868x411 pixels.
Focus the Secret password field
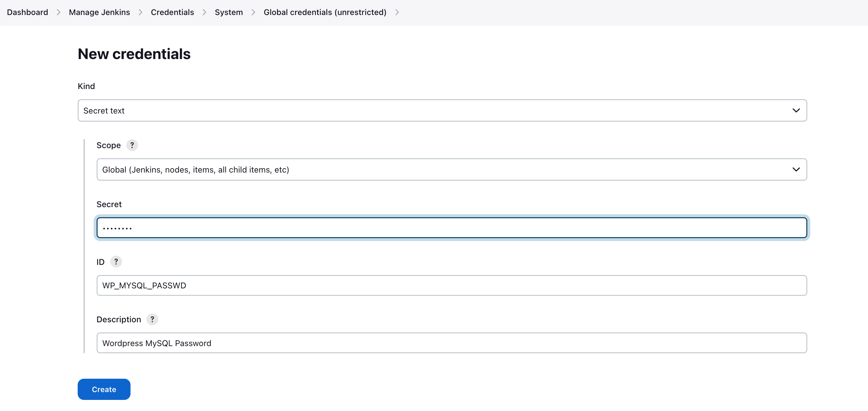pyautogui.click(x=452, y=228)
